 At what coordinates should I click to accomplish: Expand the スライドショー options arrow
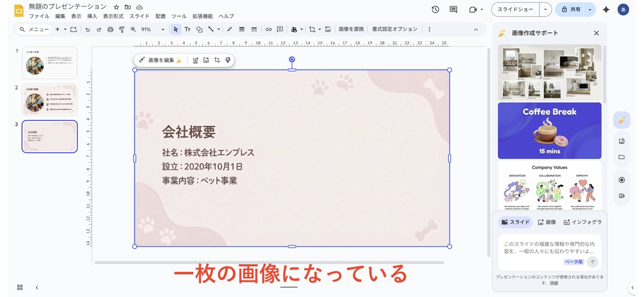click(544, 9)
